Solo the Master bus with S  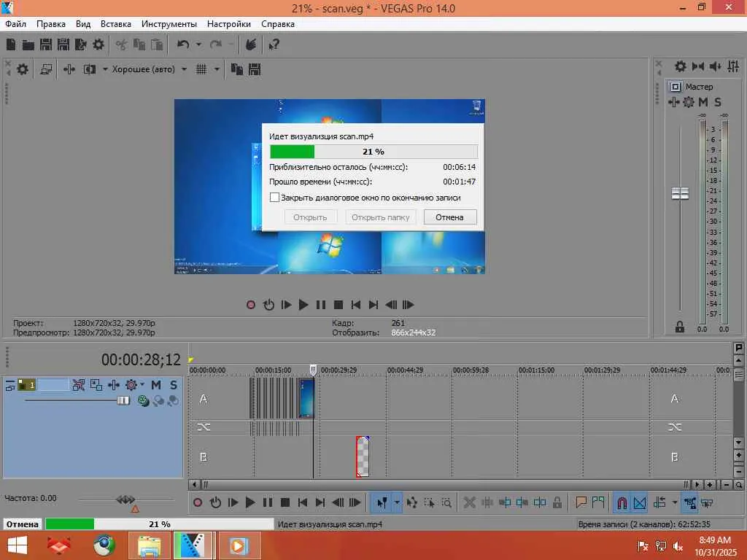(718, 102)
